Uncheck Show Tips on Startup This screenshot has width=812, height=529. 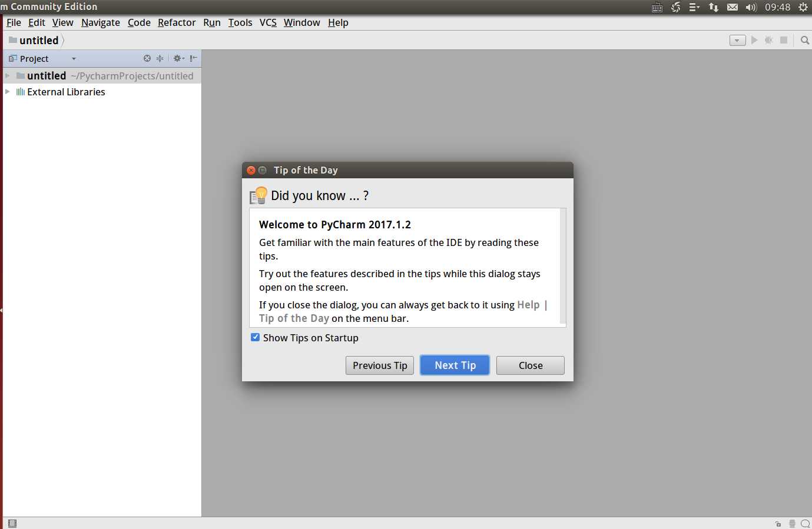(255, 337)
